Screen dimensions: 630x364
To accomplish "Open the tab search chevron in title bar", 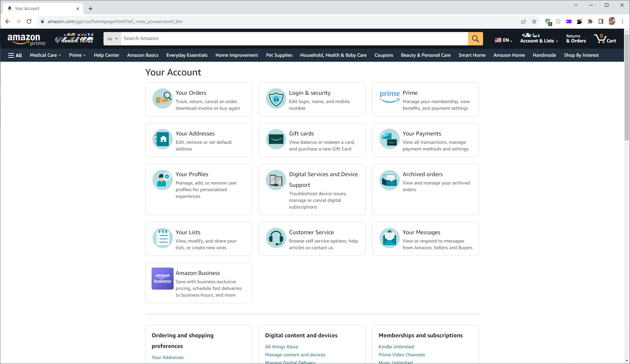I will (576, 5).
